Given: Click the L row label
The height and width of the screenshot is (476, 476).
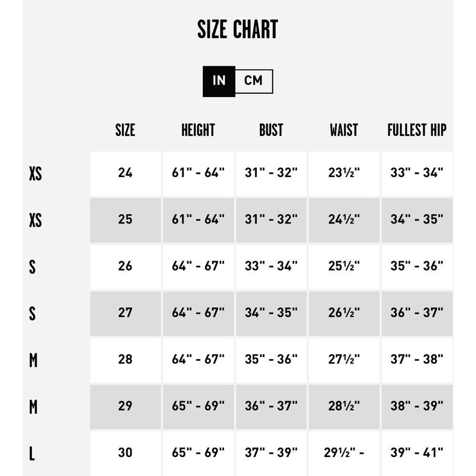Looking at the screenshot, I should click(x=32, y=454).
